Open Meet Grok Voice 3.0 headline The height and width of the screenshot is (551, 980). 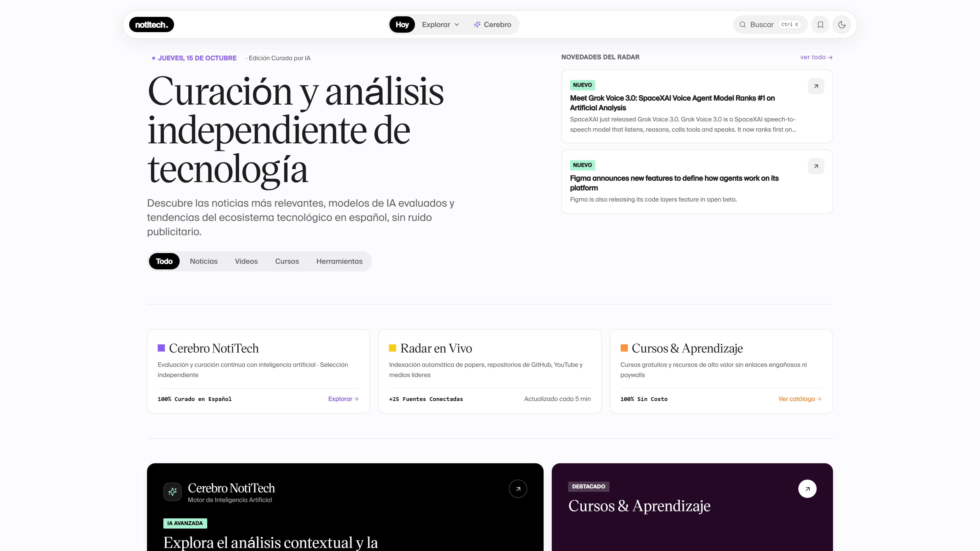point(672,103)
